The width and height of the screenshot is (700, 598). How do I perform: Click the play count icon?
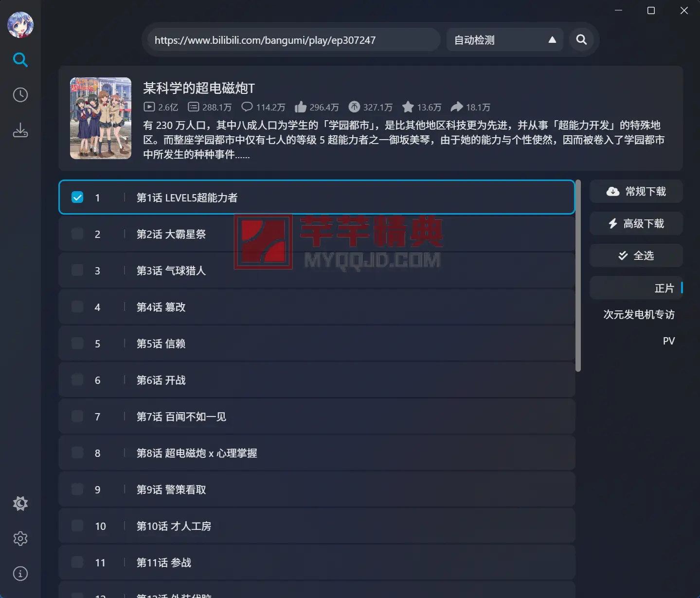coord(149,107)
